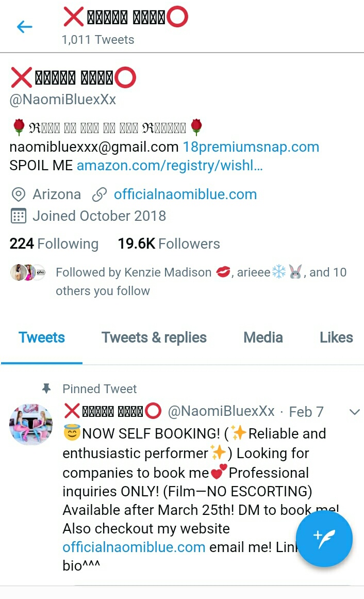Viewport: 364px width, 599px height.
Task: Open the pinned tweet's dropdown chevron
Action: [354, 412]
